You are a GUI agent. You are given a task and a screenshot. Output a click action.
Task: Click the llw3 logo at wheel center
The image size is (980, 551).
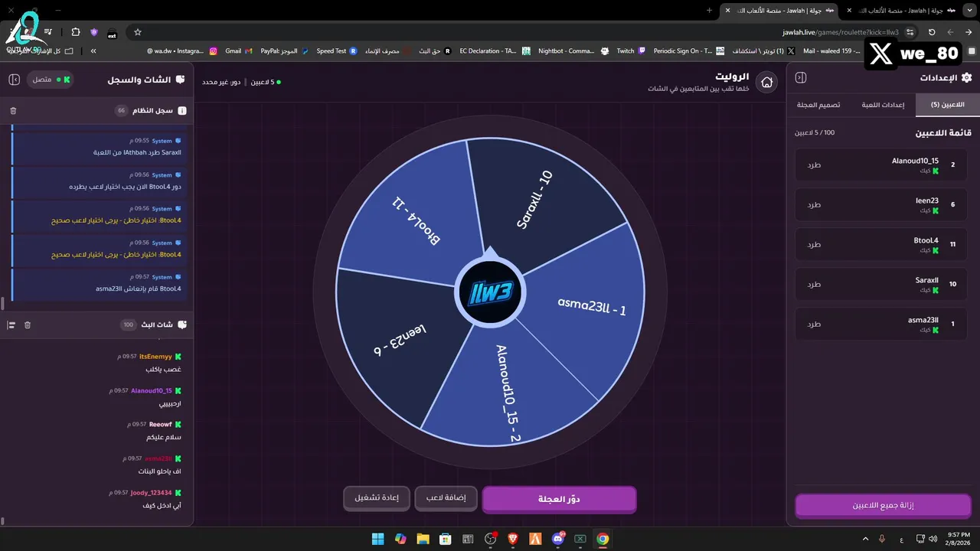[x=490, y=291]
